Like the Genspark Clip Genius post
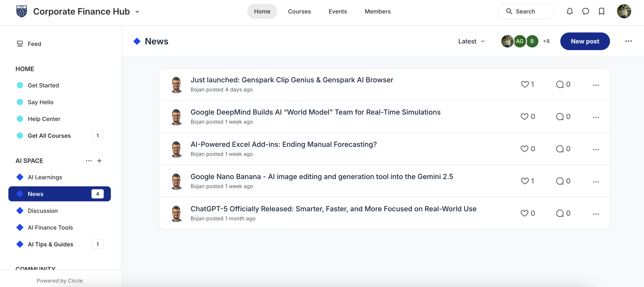Image resolution: width=644 pixels, height=287 pixels. (525, 84)
